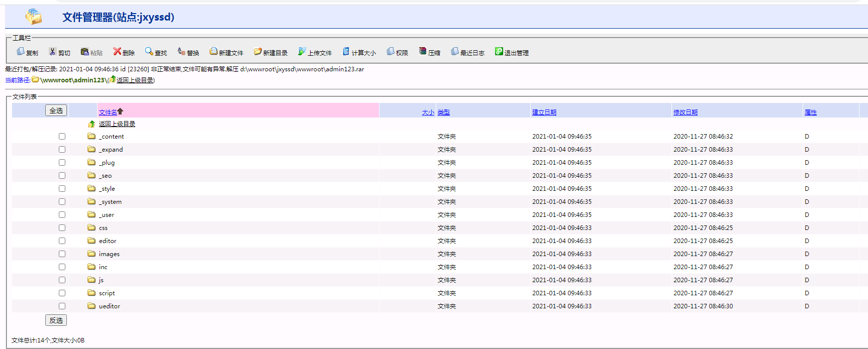Image resolution: width=868 pixels, height=349 pixels.
Task: Click the Upload File (上传文件) icon
Action: (x=302, y=52)
